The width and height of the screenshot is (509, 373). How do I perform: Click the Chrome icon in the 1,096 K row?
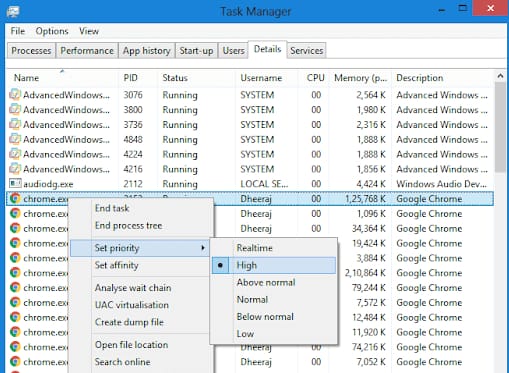point(15,213)
